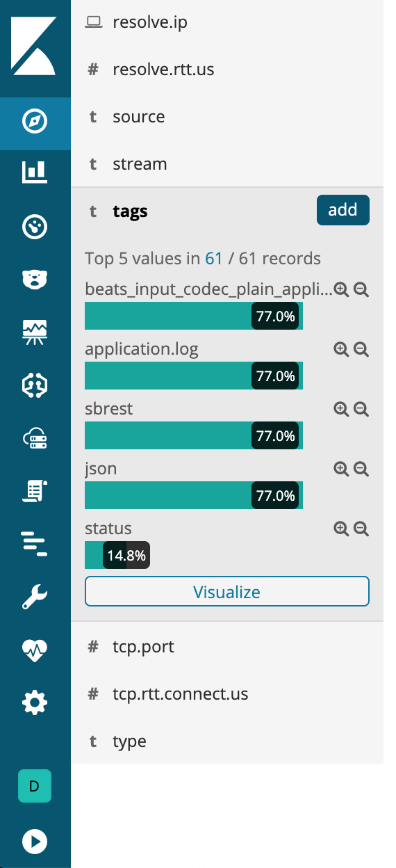Open the Monitoring heartbeat icon
Image resolution: width=396 pixels, height=868 pixels.
35,650
